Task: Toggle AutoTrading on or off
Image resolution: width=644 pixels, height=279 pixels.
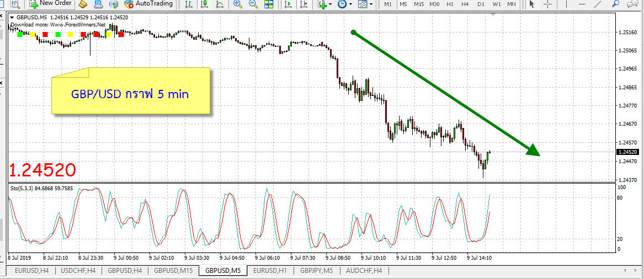Action: click(x=149, y=4)
